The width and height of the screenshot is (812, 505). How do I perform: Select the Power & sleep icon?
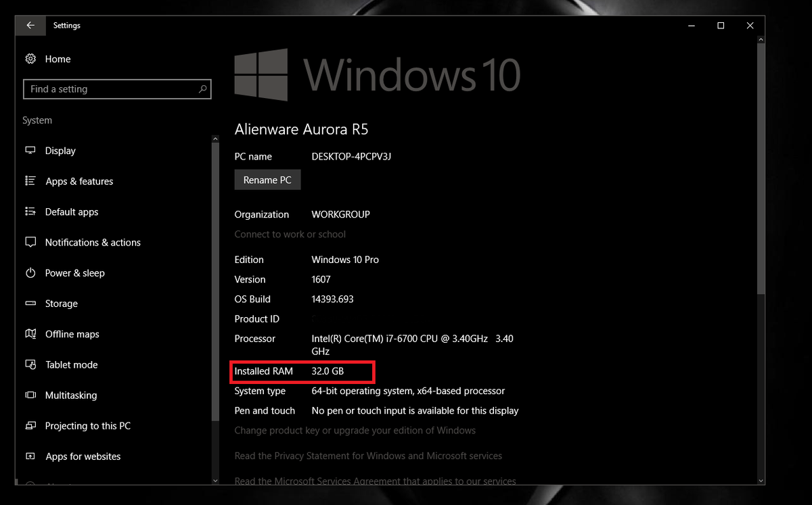click(30, 273)
